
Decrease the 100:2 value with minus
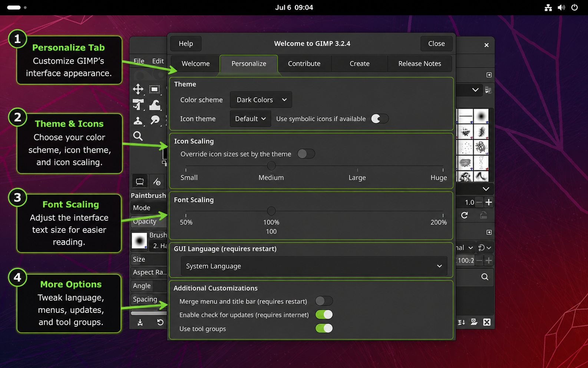(479, 260)
